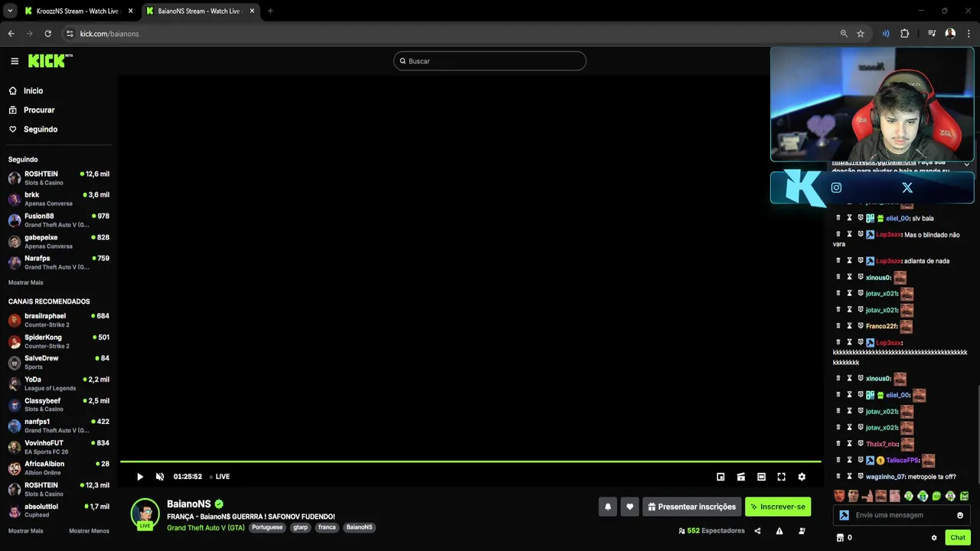Image resolution: width=980 pixels, height=551 pixels.
Task: Open SpiderKong recommended channel
Action: (58, 341)
